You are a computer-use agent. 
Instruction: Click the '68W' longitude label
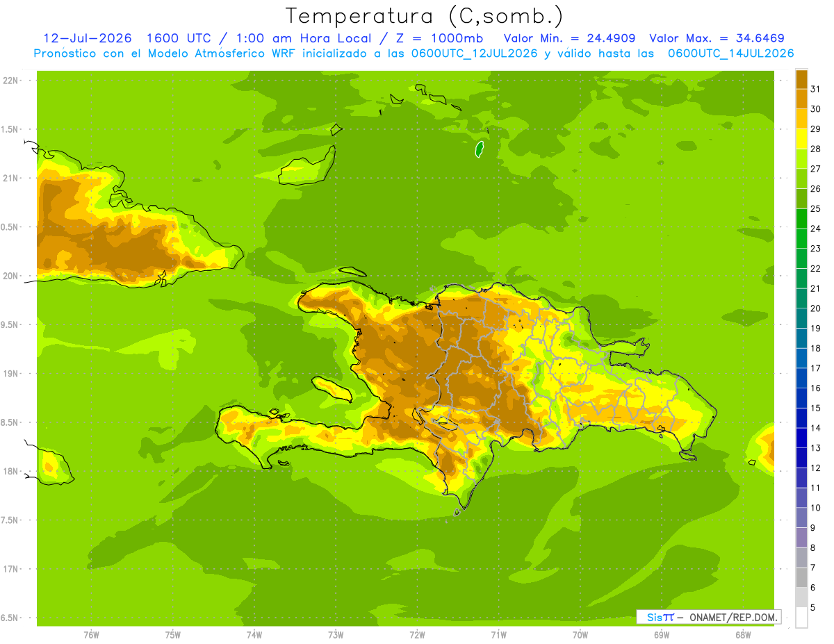pyautogui.click(x=743, y=635)
